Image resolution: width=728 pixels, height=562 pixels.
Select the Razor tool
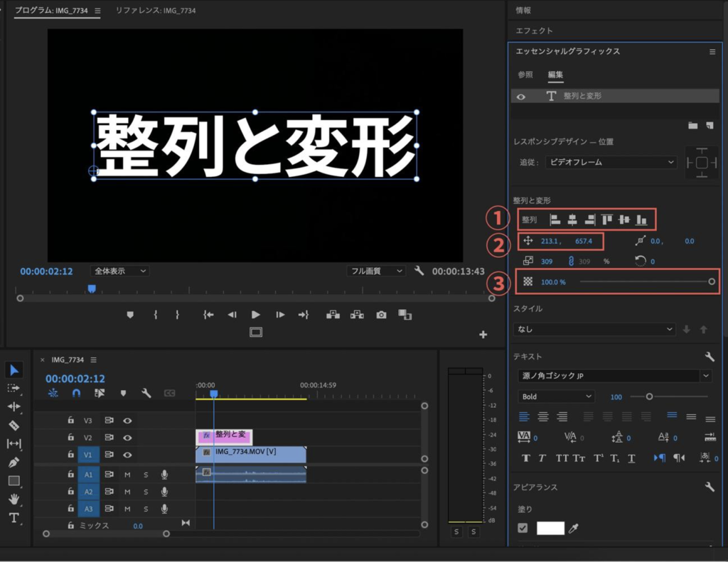pos(14,423)
